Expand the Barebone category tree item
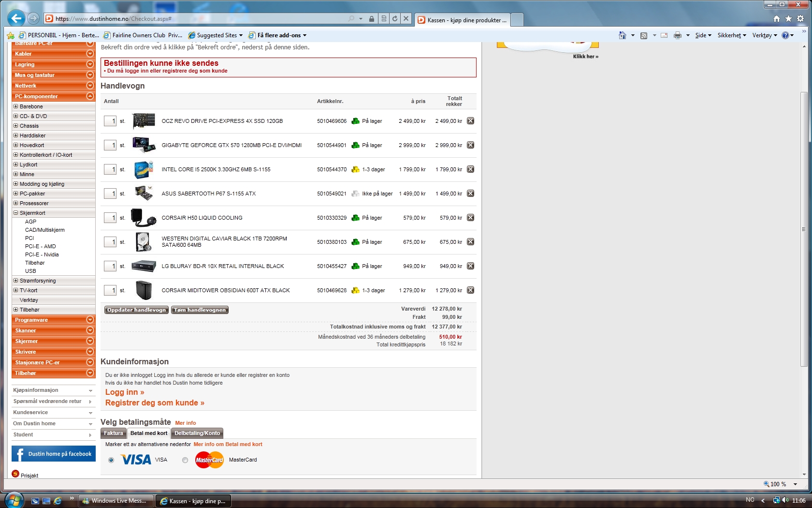812x508 pixels. click(x=15, y=106)
